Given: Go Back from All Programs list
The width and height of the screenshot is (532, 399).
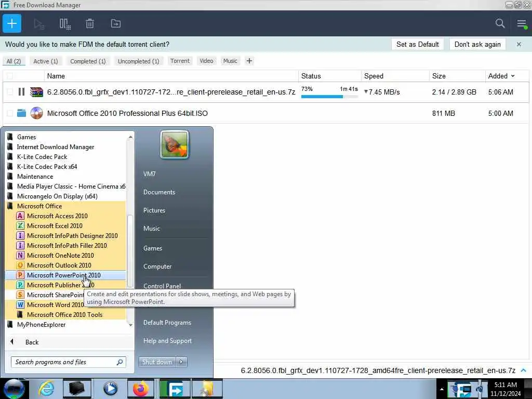Looking at the screenshot, I should pos(32,342).
